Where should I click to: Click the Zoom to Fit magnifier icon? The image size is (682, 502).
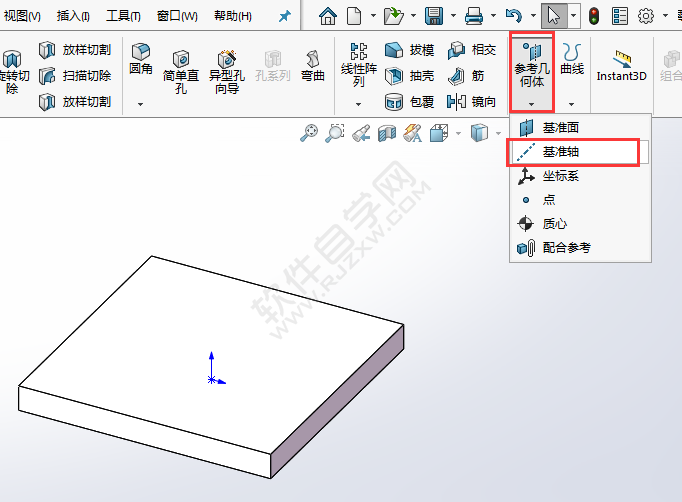point(309,133)
